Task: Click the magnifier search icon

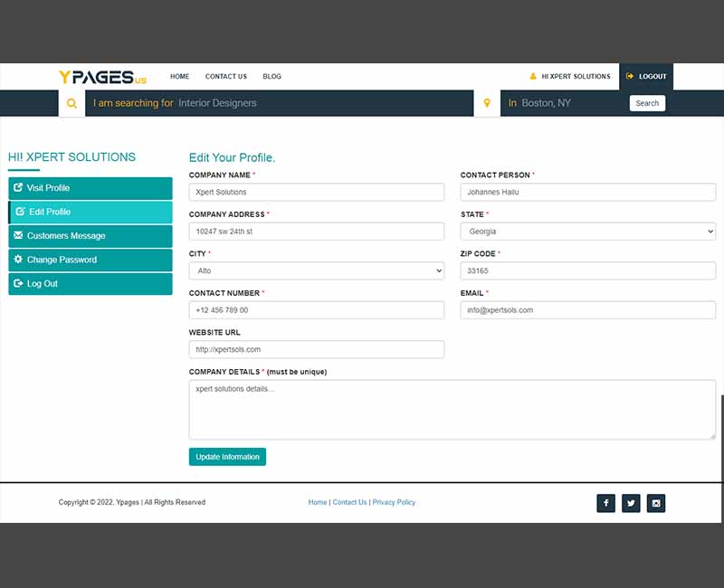Action: click(x=71, y=103)
